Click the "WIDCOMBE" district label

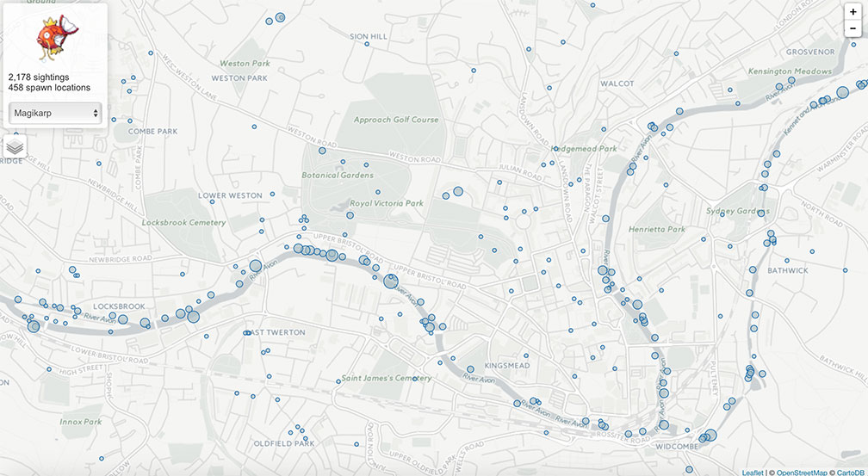679,447
